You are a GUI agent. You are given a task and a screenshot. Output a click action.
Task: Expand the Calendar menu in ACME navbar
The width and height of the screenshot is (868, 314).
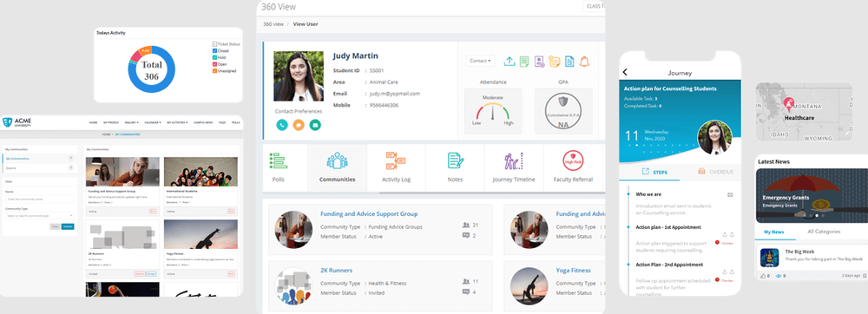pyautogui.click(x=153, y=122)
